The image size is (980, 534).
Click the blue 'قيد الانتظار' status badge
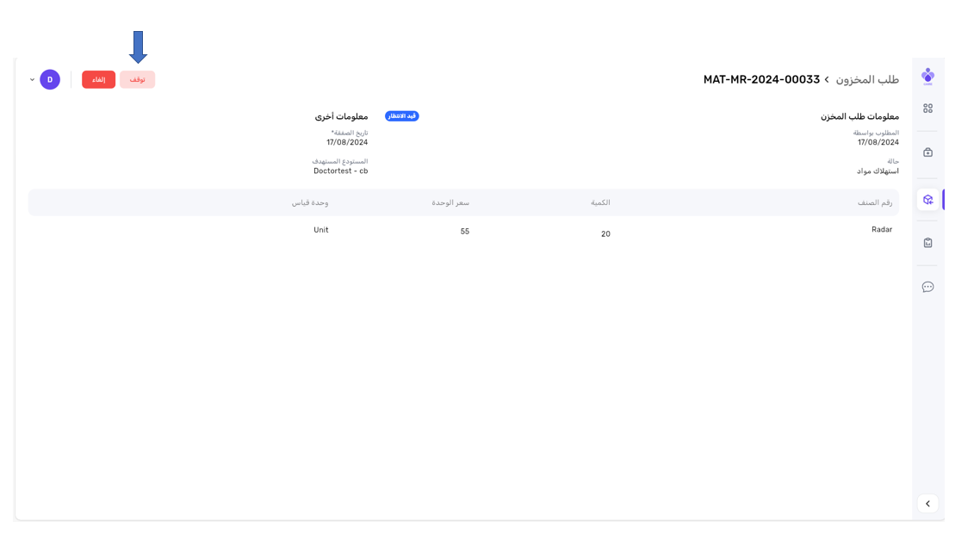(401, 116)
